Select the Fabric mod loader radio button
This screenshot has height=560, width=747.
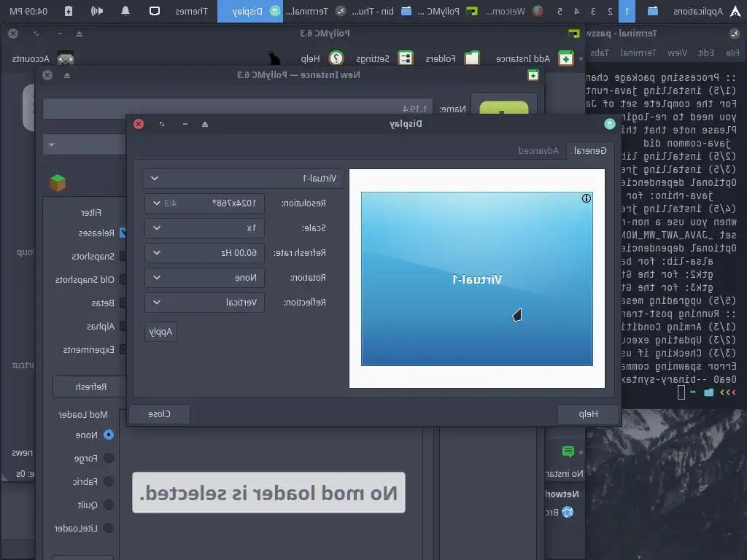(109, 481)
